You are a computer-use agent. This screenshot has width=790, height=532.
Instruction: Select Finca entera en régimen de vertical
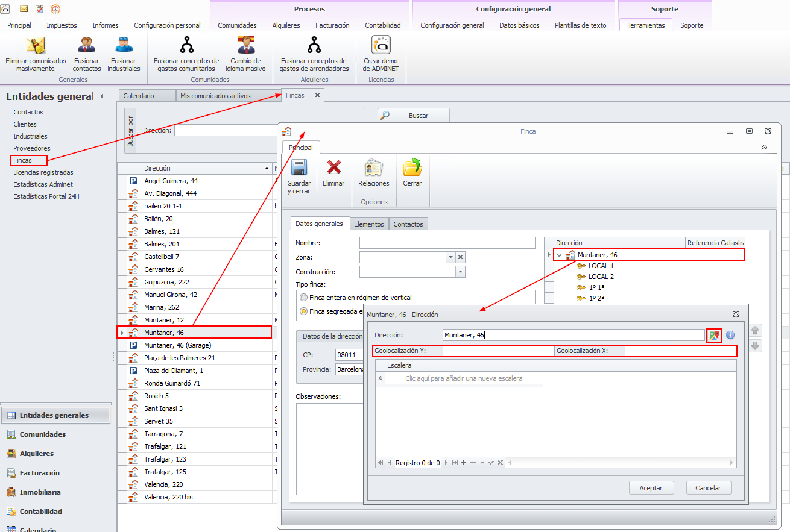point(303,298)
